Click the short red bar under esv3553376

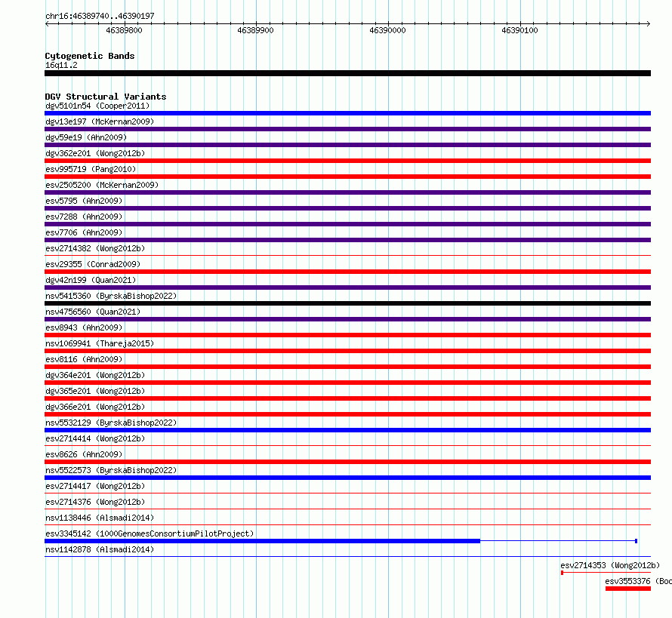pyautogui.click(x=628, y=589)
